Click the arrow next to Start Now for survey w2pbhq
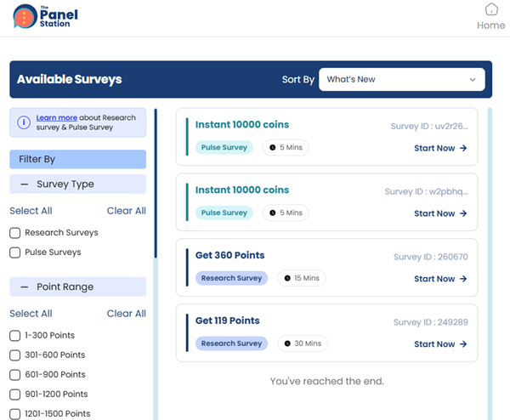Screen dimensions: 510x420 pyautogui.click(x=463, y=213)
